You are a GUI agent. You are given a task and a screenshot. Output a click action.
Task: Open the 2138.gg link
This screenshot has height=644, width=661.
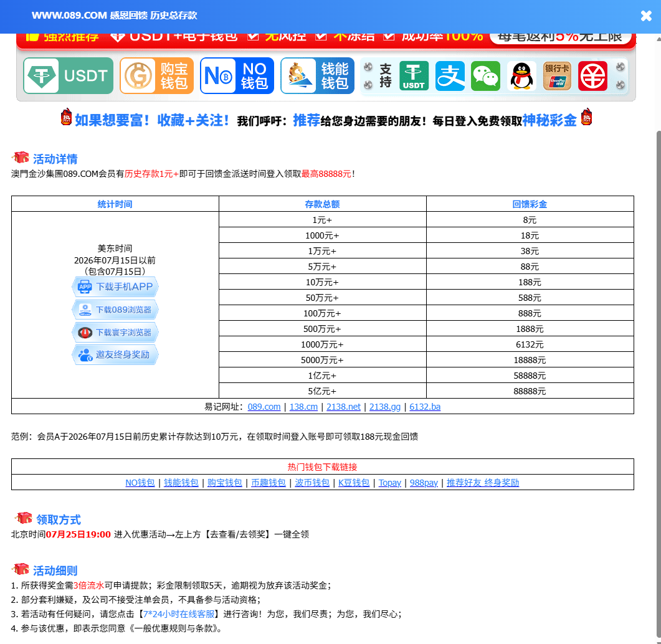(x=385, y=407)
